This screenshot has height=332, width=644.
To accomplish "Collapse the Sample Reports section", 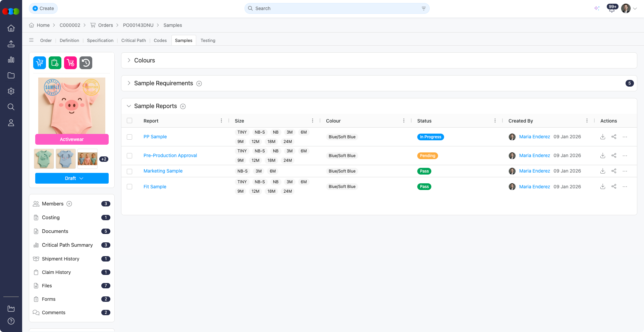I will click(129, 106).
